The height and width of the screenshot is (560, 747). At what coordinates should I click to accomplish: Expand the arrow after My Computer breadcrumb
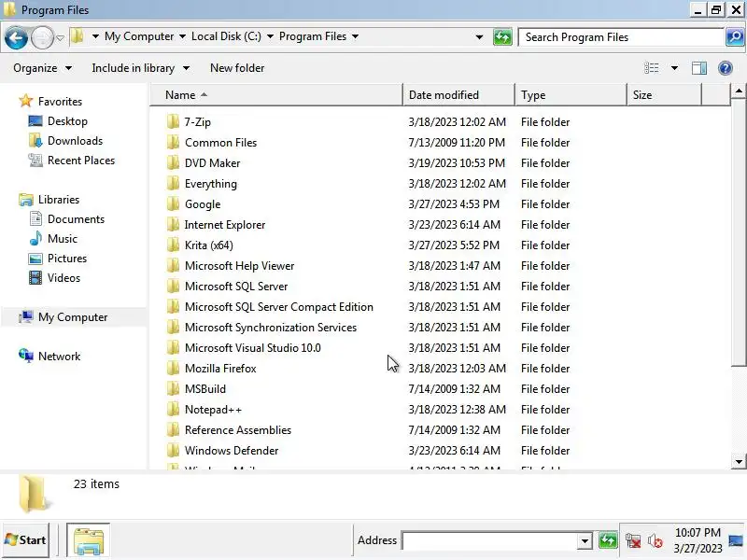pos(182,36)
